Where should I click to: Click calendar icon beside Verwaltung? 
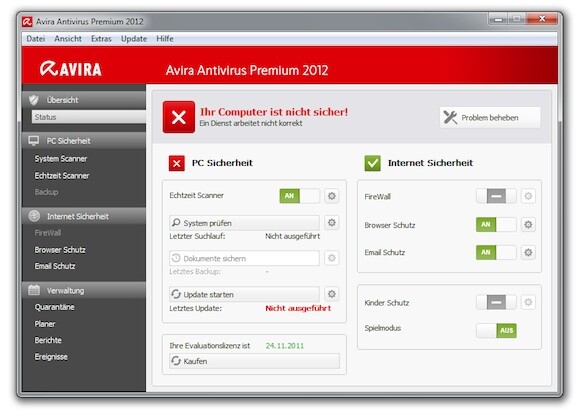coord(34,290)
